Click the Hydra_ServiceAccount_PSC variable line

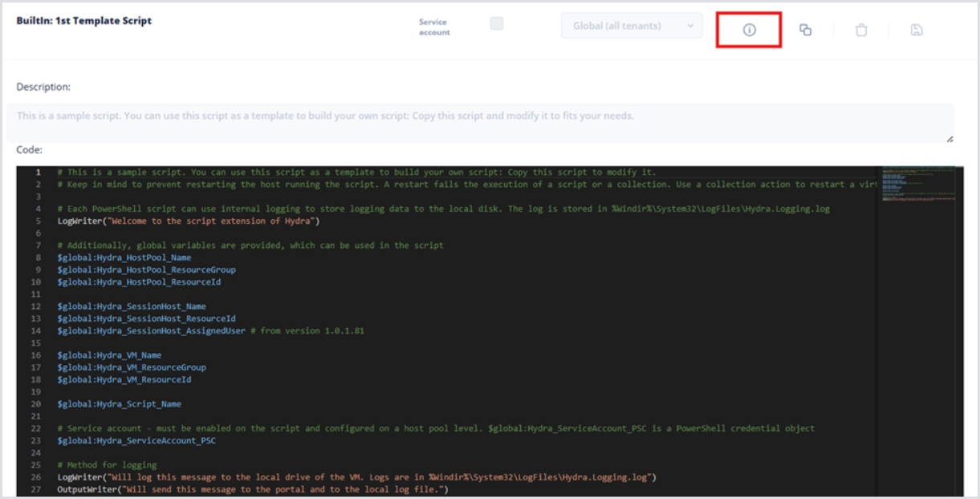tap(136, 440)
